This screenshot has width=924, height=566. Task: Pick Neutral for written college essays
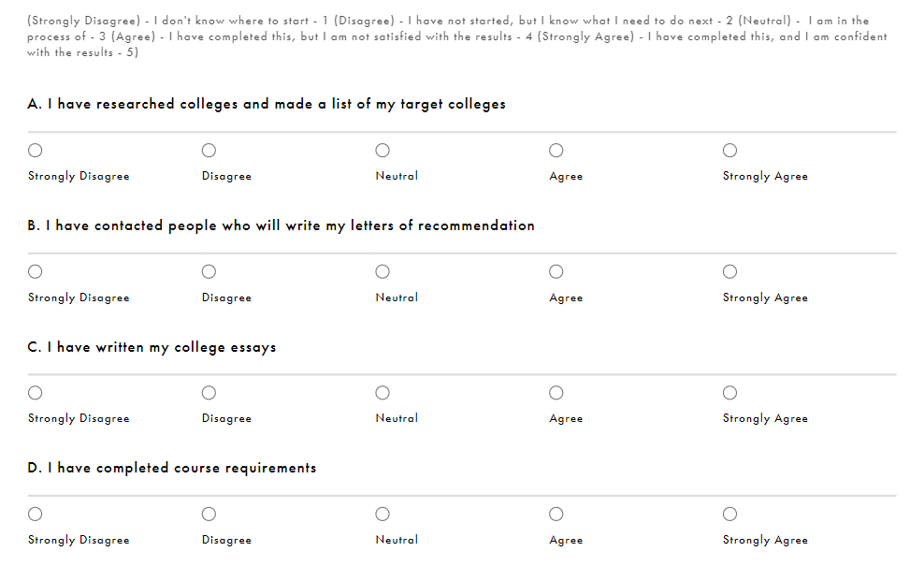point(383,393)
